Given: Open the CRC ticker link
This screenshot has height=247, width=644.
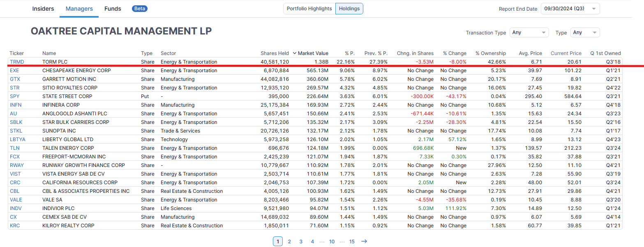Looking at the screenshot, I should (x=15, y=183).
